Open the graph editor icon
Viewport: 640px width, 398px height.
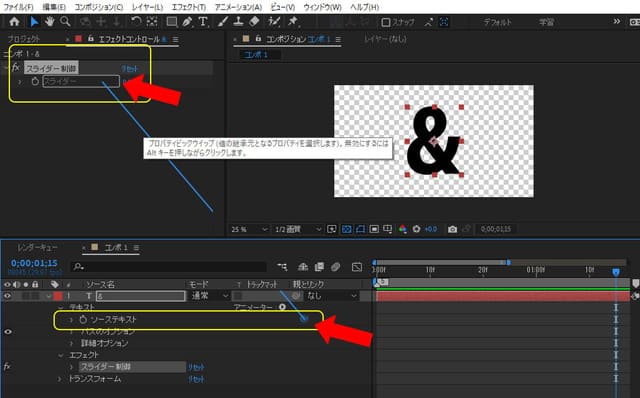tap(357, 267)
